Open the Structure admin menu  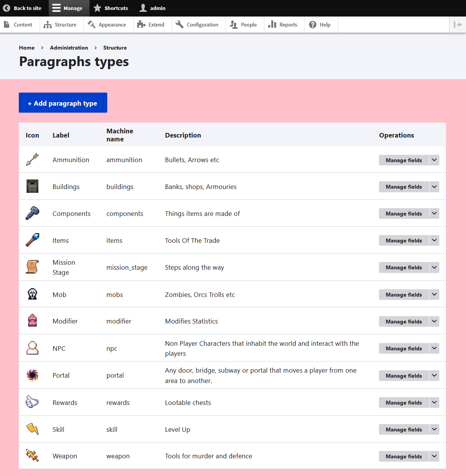pyautogui.click(x=60, y=25)
